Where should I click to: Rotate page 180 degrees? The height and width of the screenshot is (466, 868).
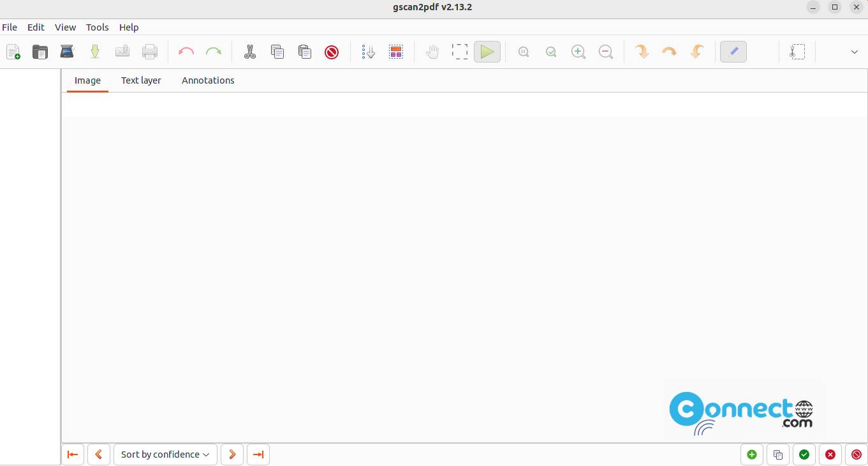click(670, 52)
